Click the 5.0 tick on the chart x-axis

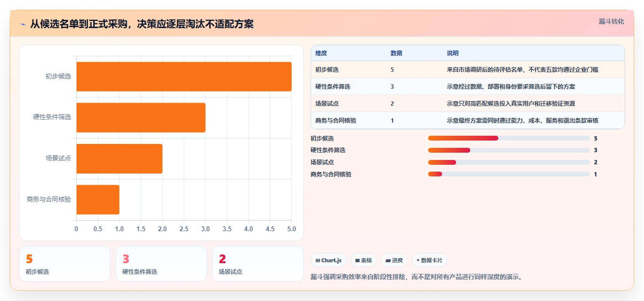pyautogui.click(x=291, y=229)
